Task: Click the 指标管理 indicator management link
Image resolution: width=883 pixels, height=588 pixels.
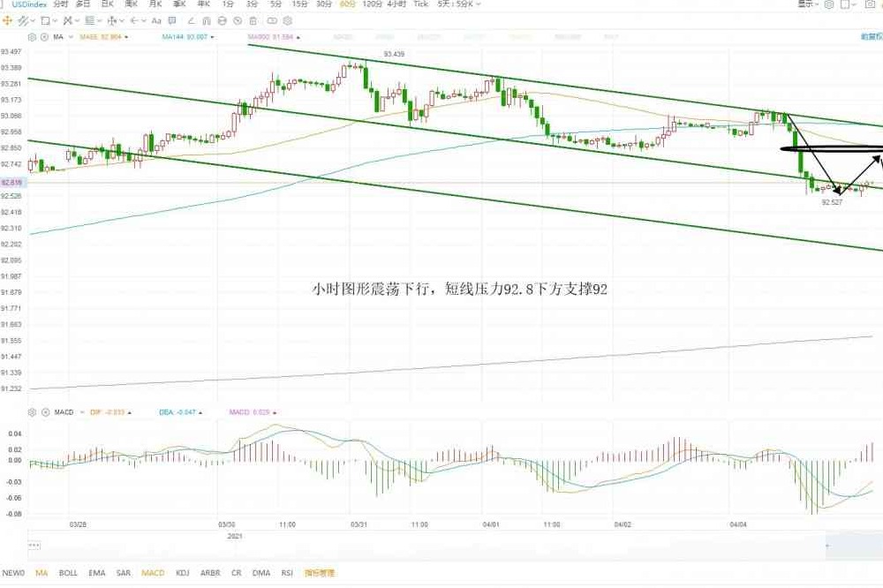Action: pos(319,573)
